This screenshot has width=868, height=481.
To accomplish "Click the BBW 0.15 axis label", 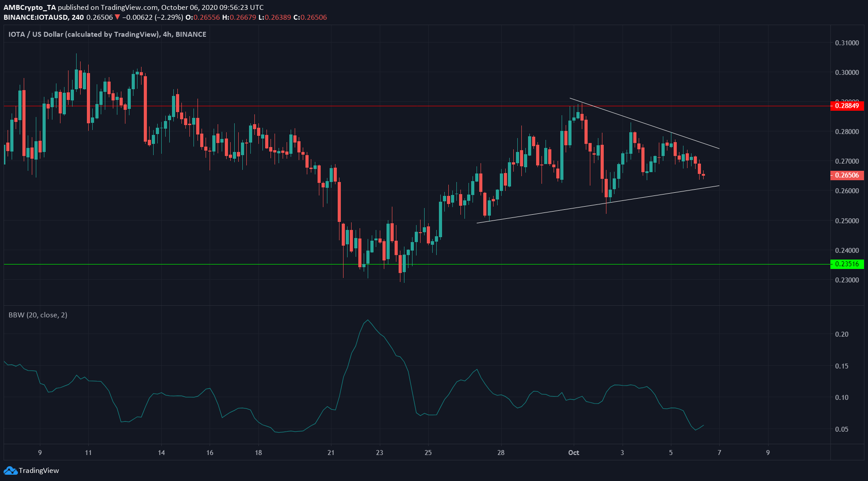I will (x=842, y=366).
